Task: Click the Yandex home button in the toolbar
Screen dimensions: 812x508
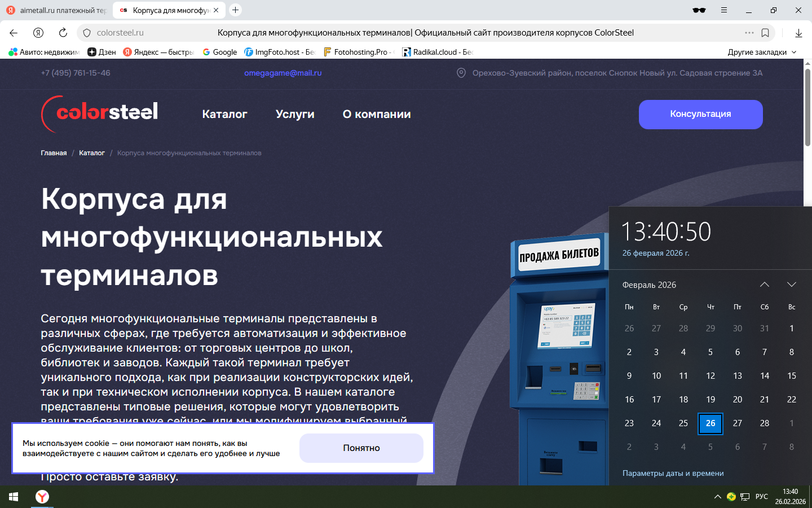Action: (38, 33)
